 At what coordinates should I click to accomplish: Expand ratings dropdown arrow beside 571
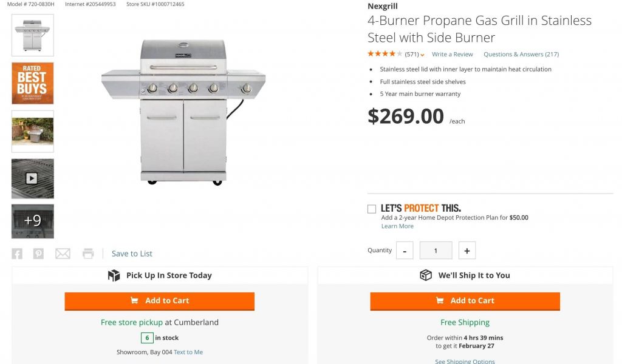[x=422, y=55]
